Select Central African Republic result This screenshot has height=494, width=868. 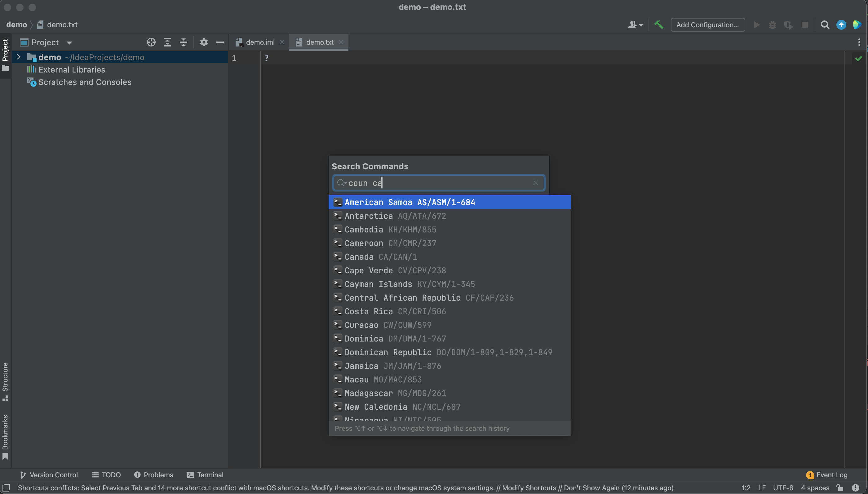[449, 298]
